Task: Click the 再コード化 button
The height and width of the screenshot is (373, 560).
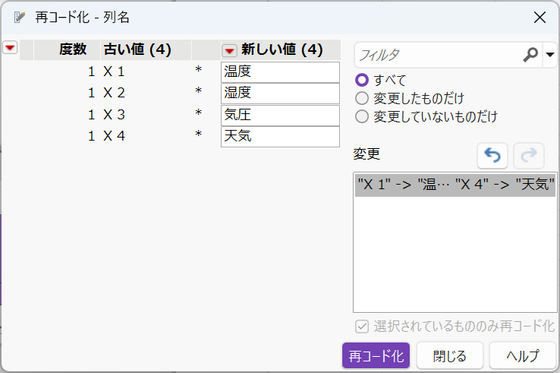Action: [376, 355]
